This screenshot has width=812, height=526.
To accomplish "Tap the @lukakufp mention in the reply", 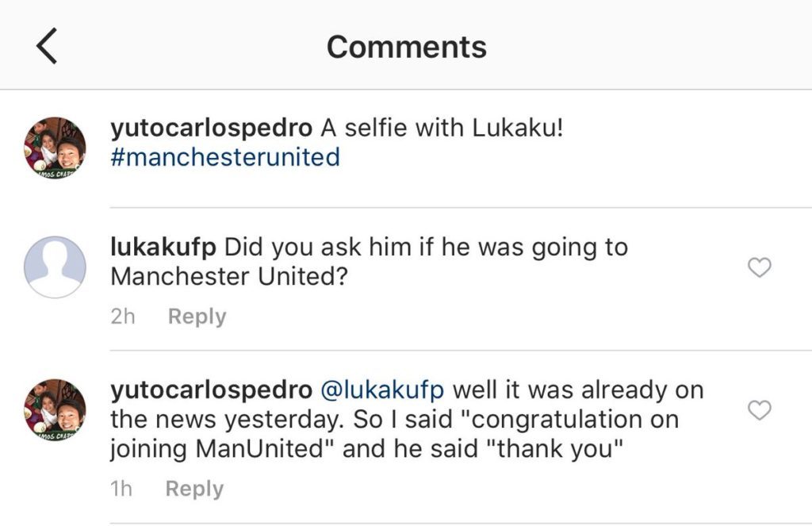I will (x=381, y=390).
